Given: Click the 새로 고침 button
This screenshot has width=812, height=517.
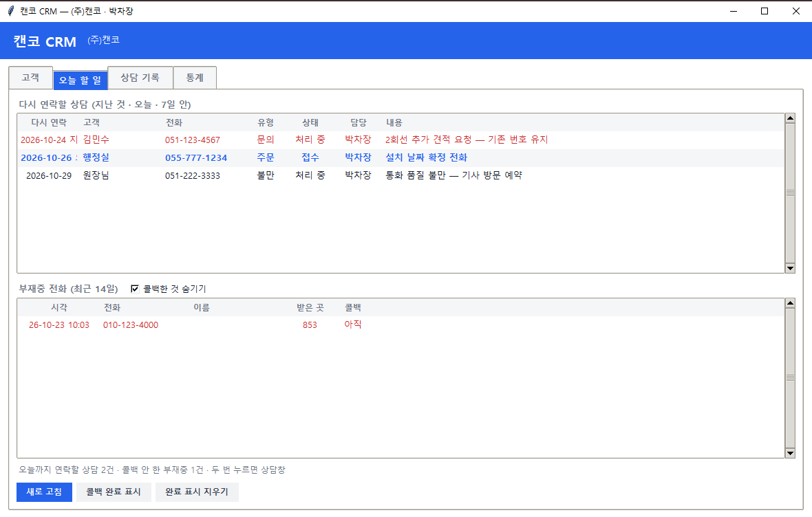Looking at the screenshot, I should (44, 492).
